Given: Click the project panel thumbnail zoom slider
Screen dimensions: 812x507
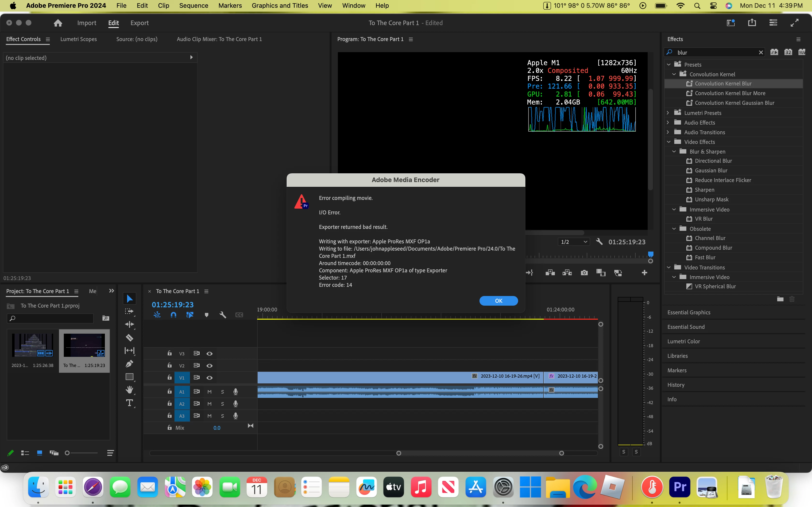Looking at the screenshot, I should point(67,453).
